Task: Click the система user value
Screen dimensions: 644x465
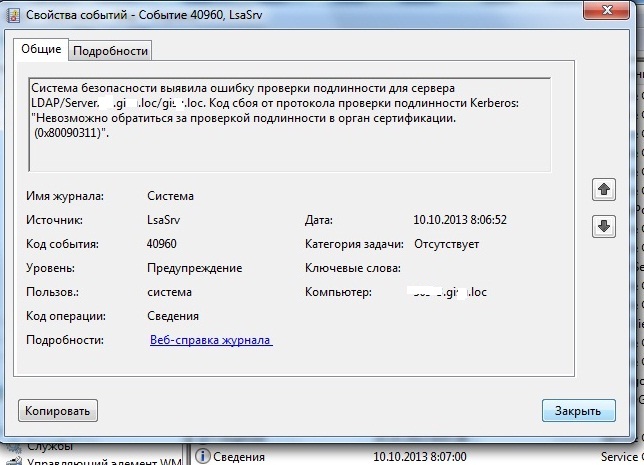Action: 170,292
